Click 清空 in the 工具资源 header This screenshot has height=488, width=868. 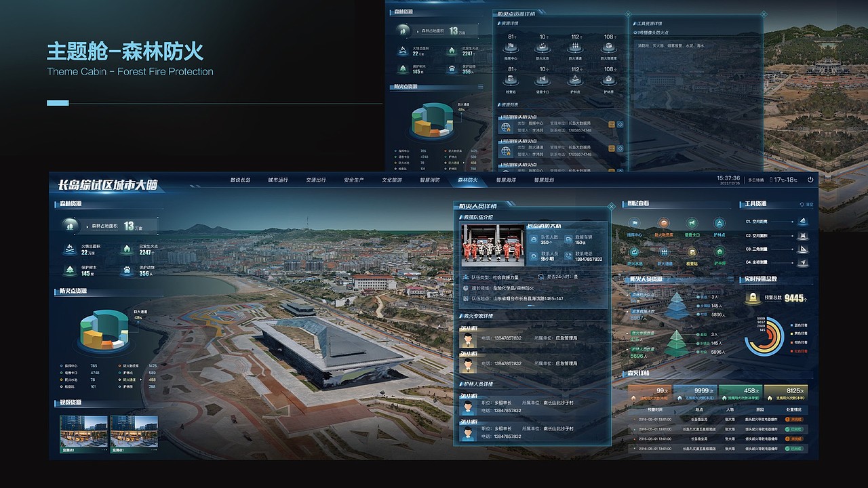806,204
